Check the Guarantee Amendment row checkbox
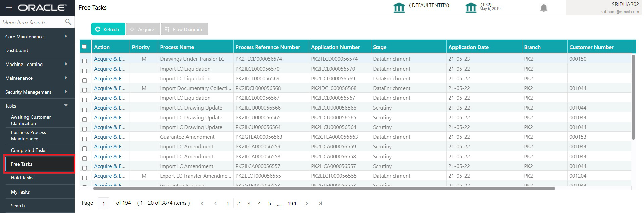The width and height of the screenshot is (644, 213). point(85,139)
